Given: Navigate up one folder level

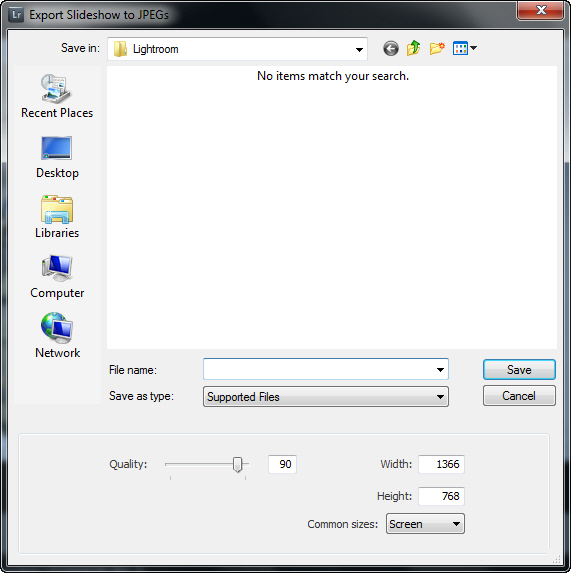Looking at the screenshot, I should (x=414, y=48).
